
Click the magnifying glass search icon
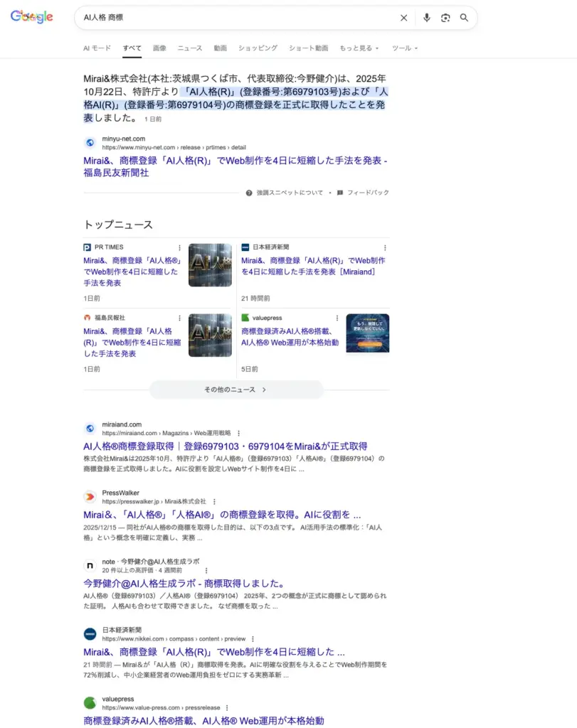(465, 18)
